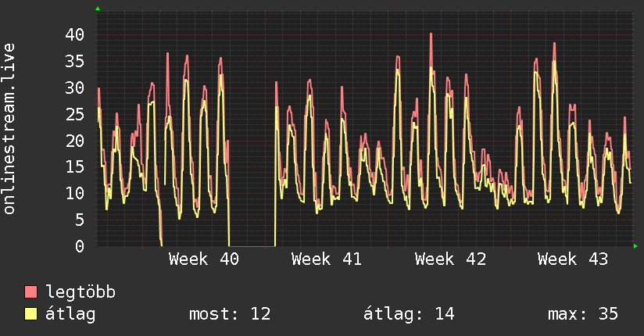Click the 35 y-axis tick label
Image resolution: width=644 pixels, height=336 pixels.
pyautogui.click(x=75, y=61)
